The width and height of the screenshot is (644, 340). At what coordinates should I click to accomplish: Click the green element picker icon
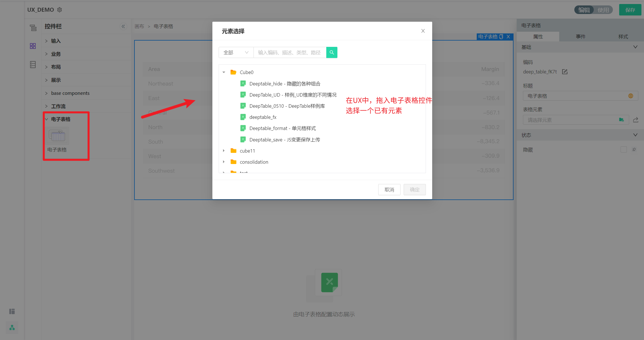pyautogui.click(x=621, y=120)
